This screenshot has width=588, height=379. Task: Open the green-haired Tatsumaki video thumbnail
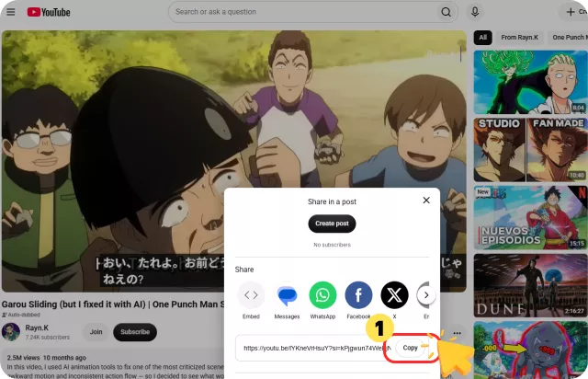click(530, 82)
